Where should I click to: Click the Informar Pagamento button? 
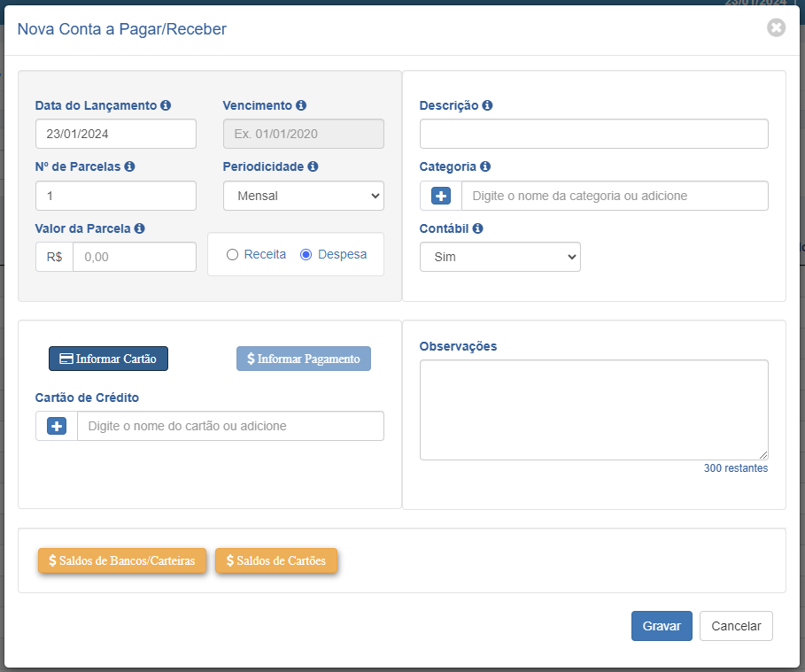click(304, 359)
